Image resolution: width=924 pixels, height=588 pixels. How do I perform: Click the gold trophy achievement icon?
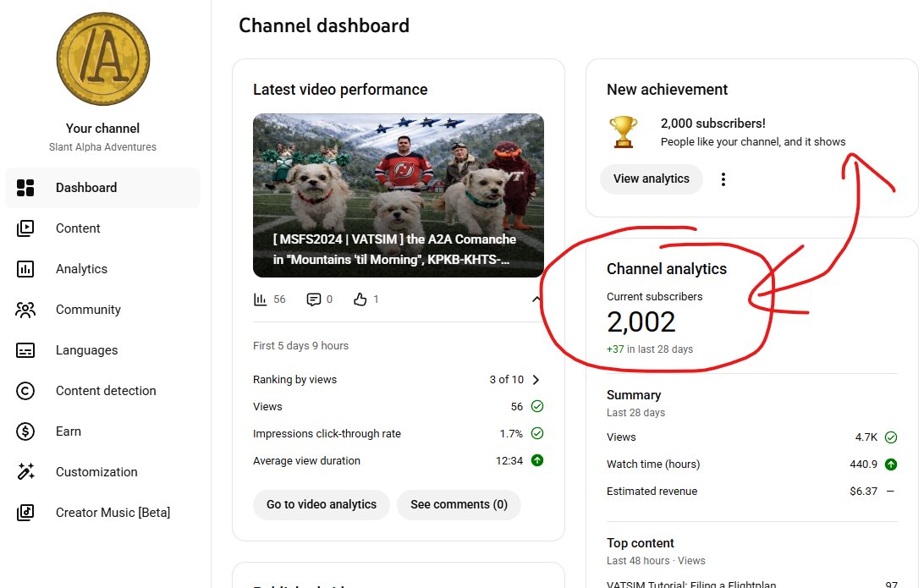[x=623, y=131]
